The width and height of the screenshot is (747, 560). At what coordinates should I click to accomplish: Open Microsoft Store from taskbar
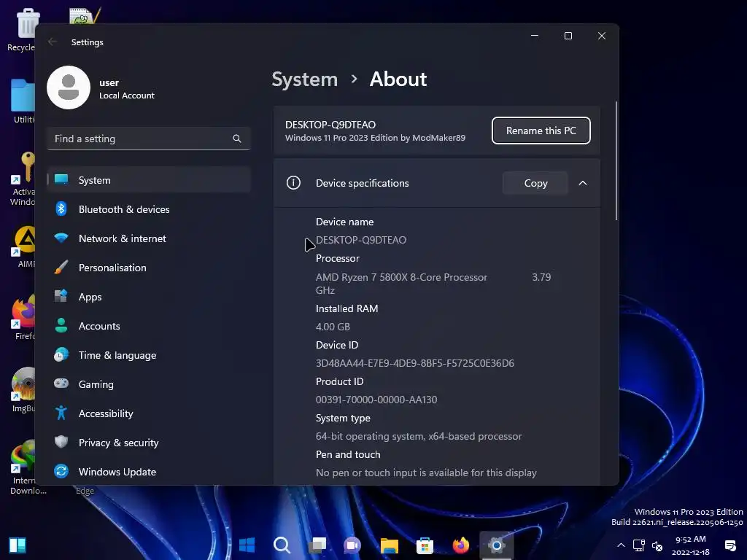(x=425, y=545)
